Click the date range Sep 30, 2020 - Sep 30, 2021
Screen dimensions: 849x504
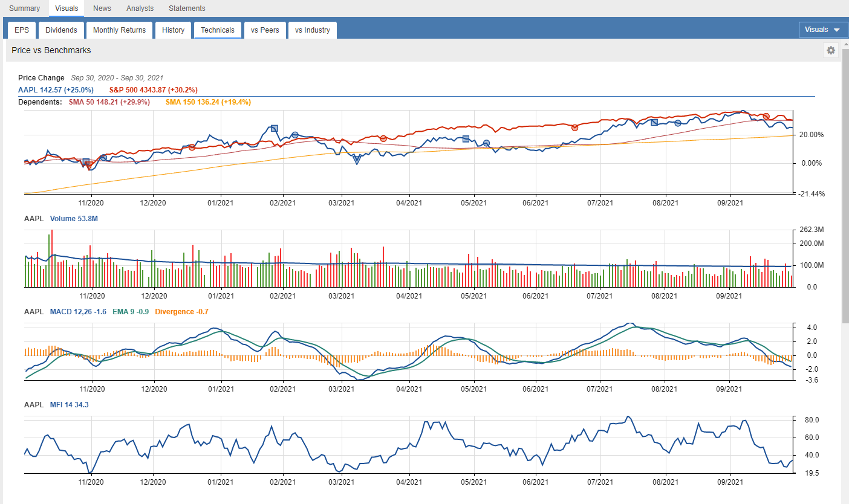117,78
